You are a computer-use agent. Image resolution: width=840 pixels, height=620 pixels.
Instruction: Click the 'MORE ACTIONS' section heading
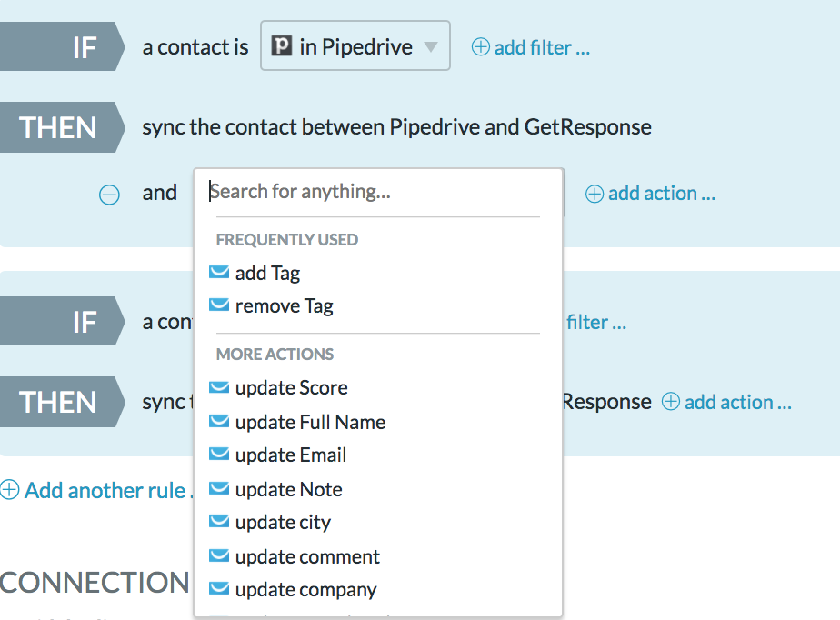click(x=275, y=355)
